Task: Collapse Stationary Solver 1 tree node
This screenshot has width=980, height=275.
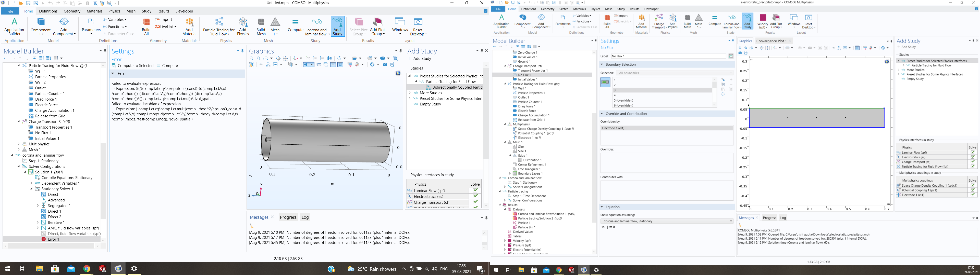Action: [32, 189]
